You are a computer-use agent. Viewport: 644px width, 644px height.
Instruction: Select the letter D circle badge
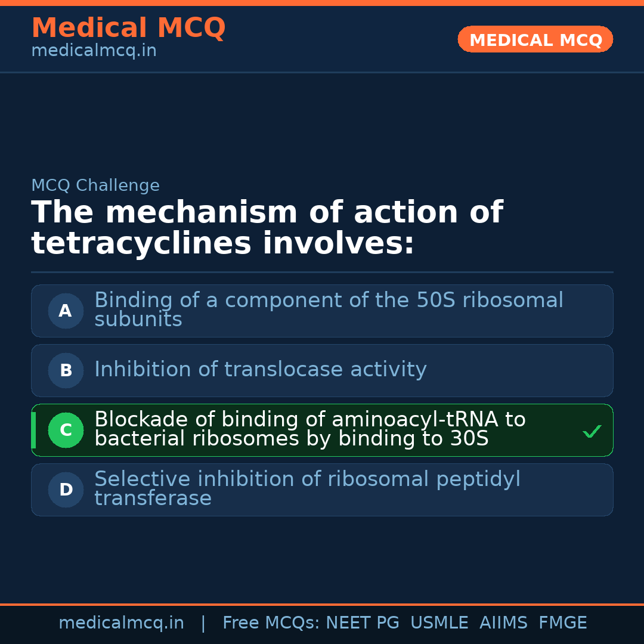click(66, 490)
